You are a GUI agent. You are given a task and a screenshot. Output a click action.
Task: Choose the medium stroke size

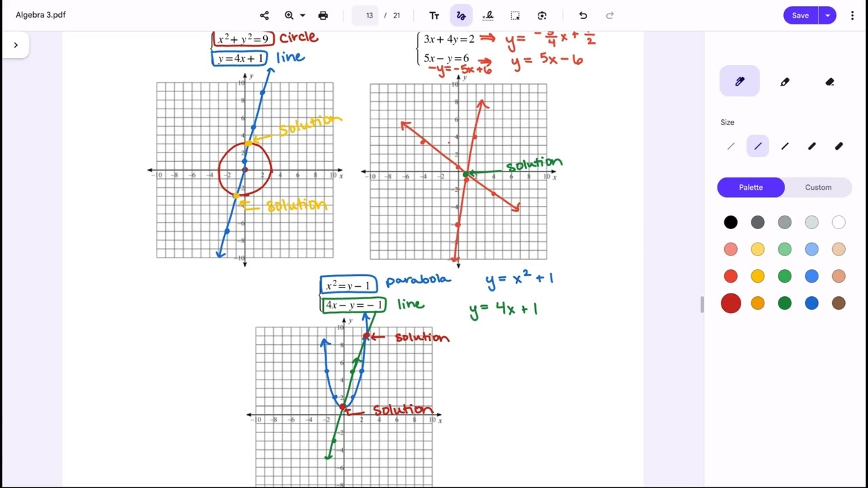785,146
